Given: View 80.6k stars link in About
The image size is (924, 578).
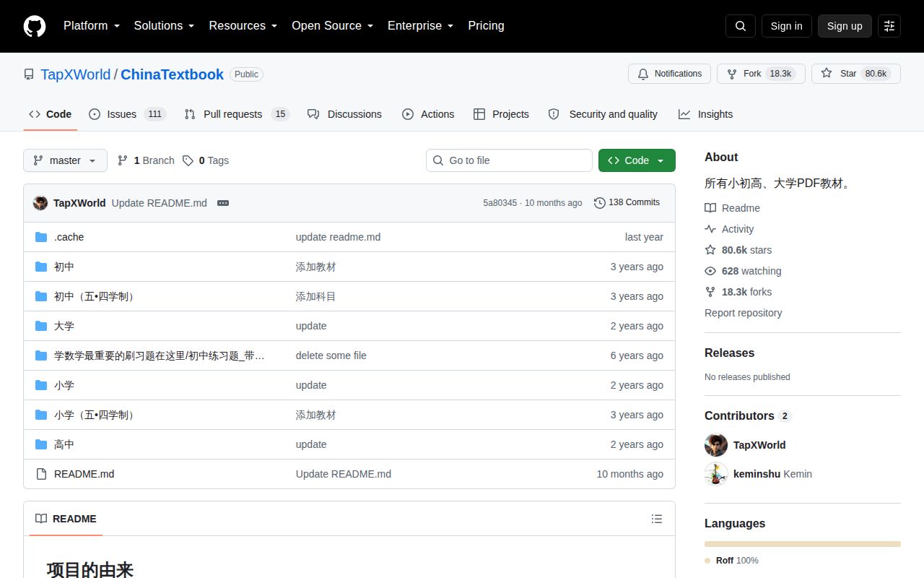Looking at the screenshot, I should pos(738,250).
